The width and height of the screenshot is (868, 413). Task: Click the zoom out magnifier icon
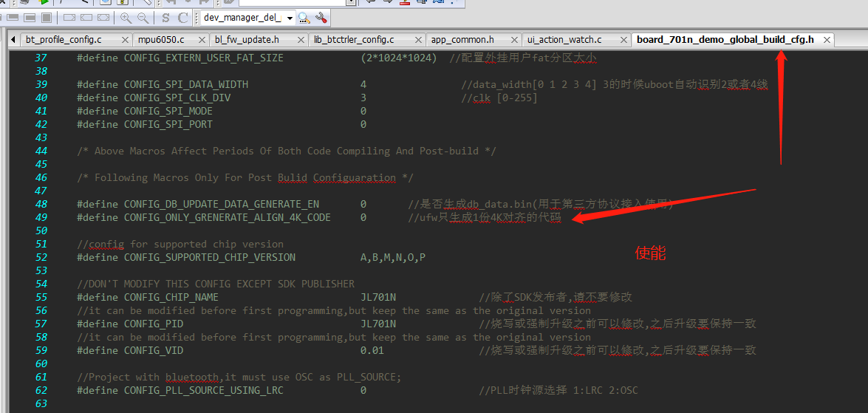143,18
